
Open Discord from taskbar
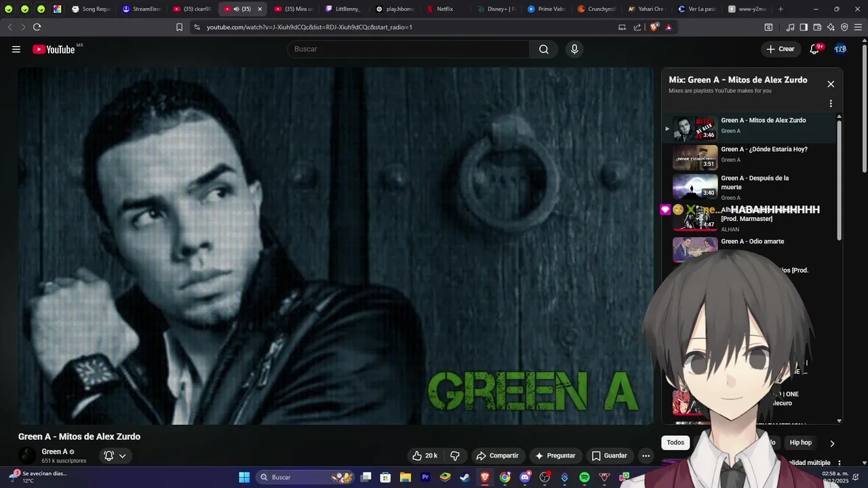pos(525,477)
